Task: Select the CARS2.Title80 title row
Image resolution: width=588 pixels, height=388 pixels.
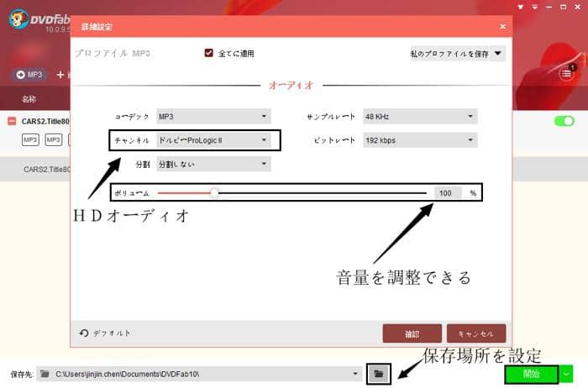Action: click(x=45, y=121)
